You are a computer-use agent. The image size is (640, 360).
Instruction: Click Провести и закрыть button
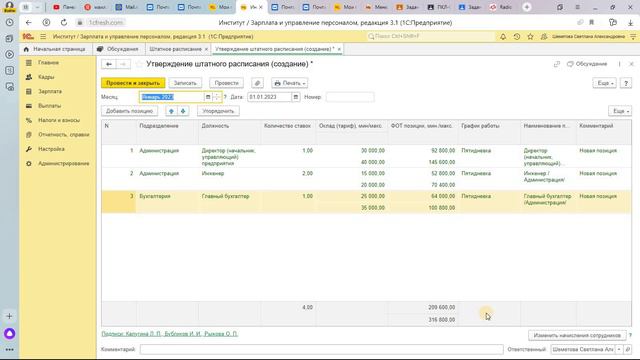coord(133,83)
